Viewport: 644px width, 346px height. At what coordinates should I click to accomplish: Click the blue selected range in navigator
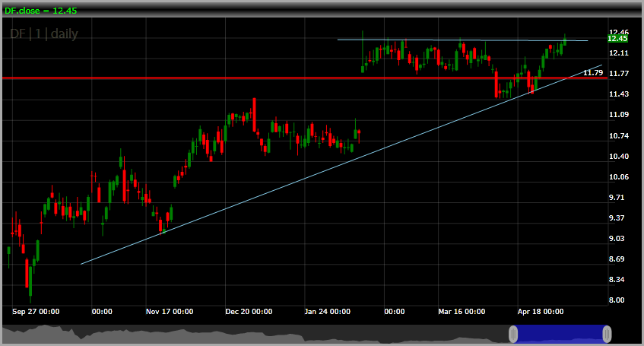pos(560,334)
